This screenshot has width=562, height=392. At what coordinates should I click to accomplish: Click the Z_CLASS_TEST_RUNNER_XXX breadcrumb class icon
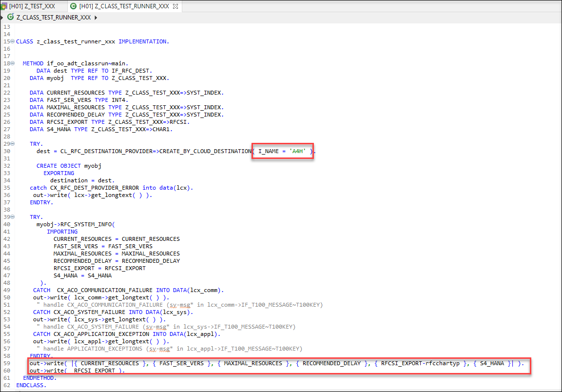click(10, 17)
